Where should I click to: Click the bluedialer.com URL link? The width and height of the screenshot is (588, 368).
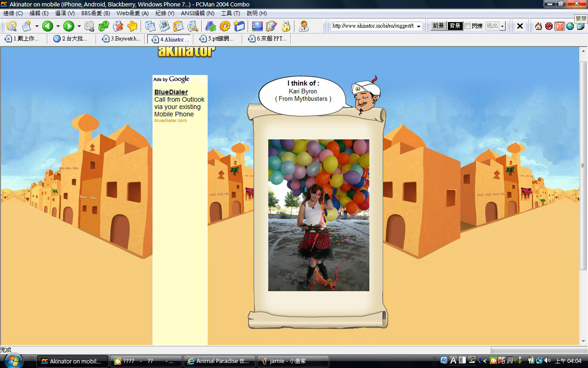170,121
